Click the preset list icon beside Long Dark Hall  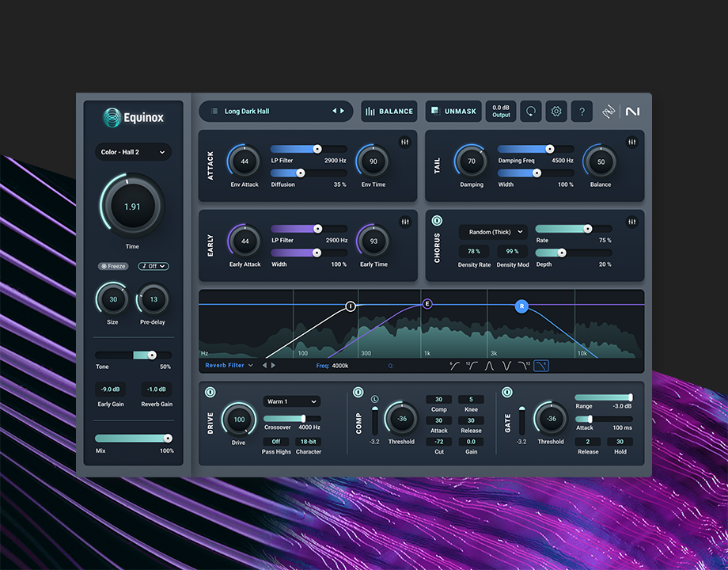pos(214,112)
